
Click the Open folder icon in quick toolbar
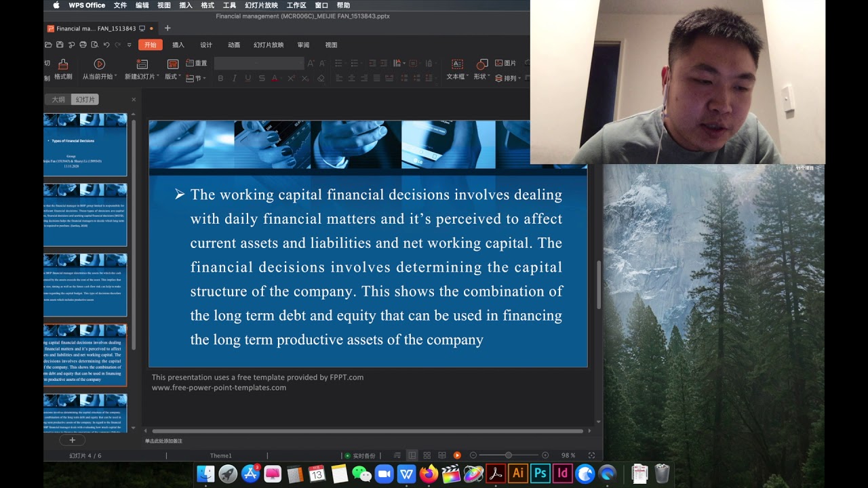(x=48, y=45)
